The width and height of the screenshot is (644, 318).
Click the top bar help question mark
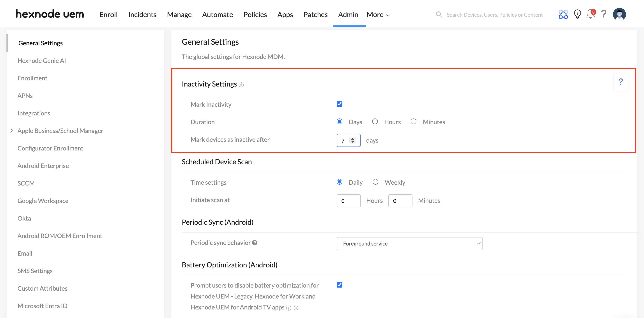tap(603, 14)
